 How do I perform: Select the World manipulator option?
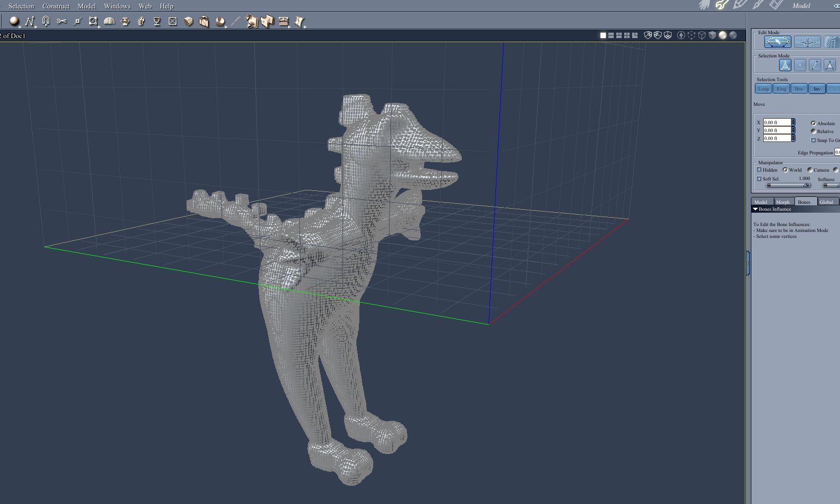point(785,170)
